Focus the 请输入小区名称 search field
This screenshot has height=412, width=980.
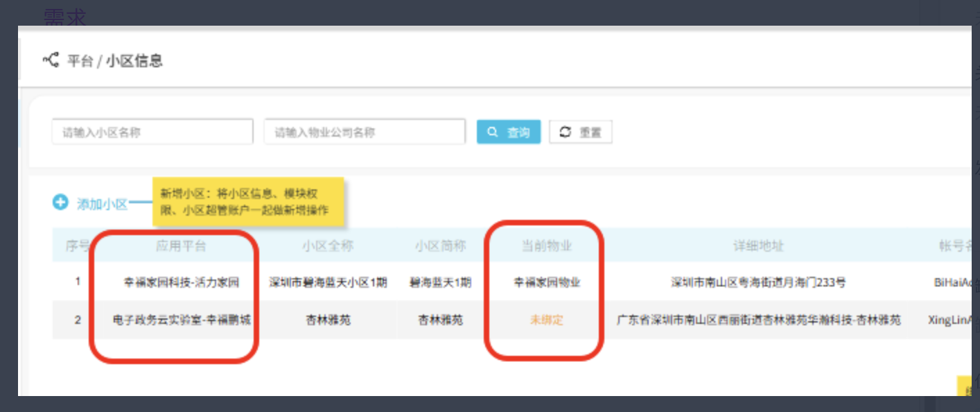(152, 132)
